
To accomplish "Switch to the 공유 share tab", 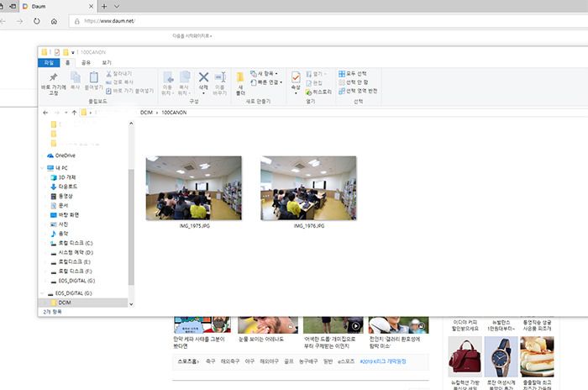I will 86,63.
